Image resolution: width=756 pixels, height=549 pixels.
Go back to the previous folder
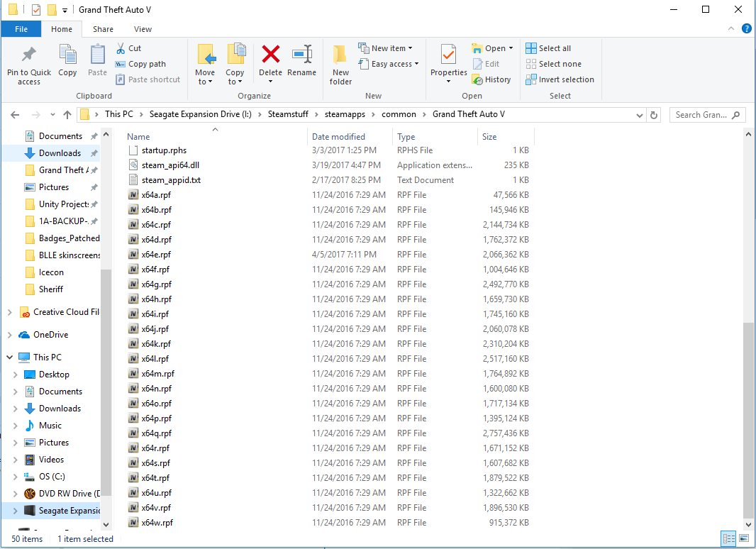15,115
